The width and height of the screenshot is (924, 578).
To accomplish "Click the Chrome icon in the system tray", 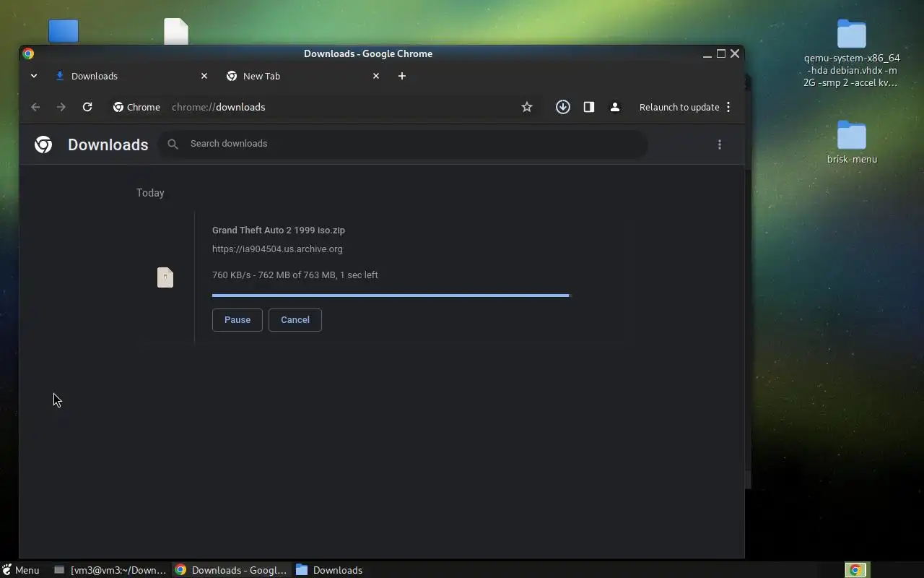I will point(855,570).
